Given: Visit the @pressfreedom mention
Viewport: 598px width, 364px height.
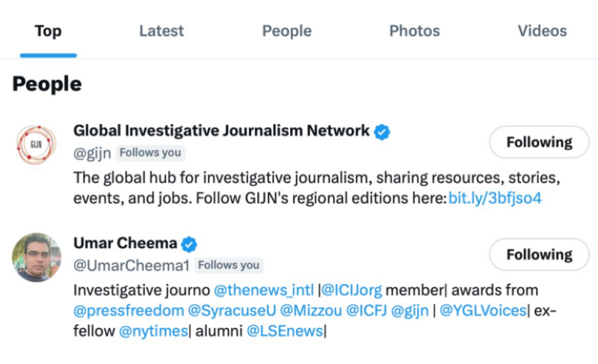Looking at the screenshot, I should 118,310.
